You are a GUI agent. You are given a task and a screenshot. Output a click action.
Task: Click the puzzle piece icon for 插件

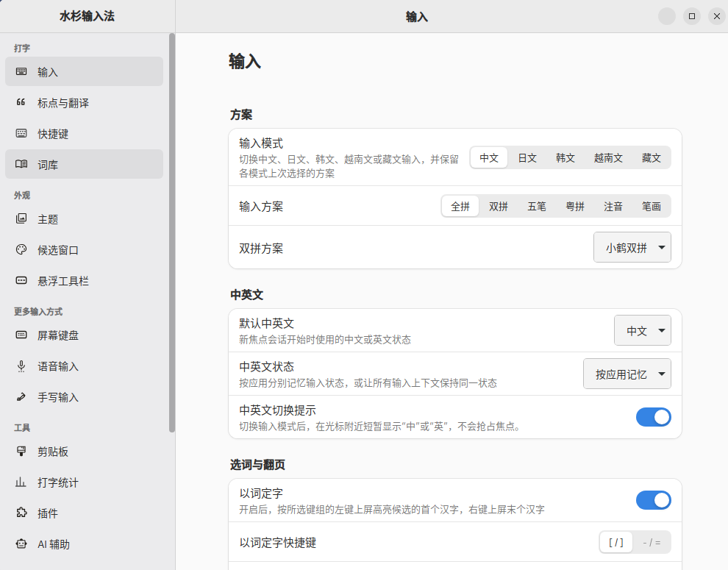coord(21,513)
